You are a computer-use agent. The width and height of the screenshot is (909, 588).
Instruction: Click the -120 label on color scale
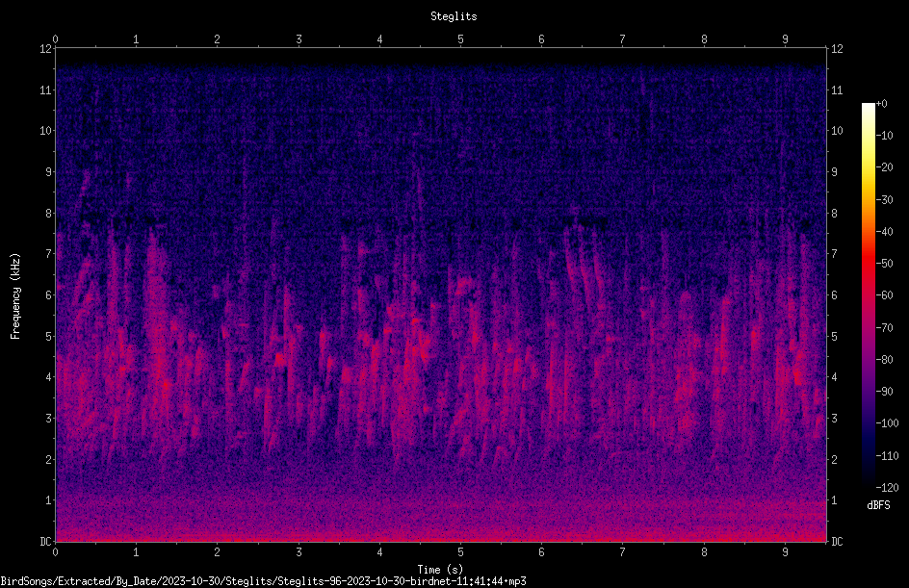tap(887, 487)
